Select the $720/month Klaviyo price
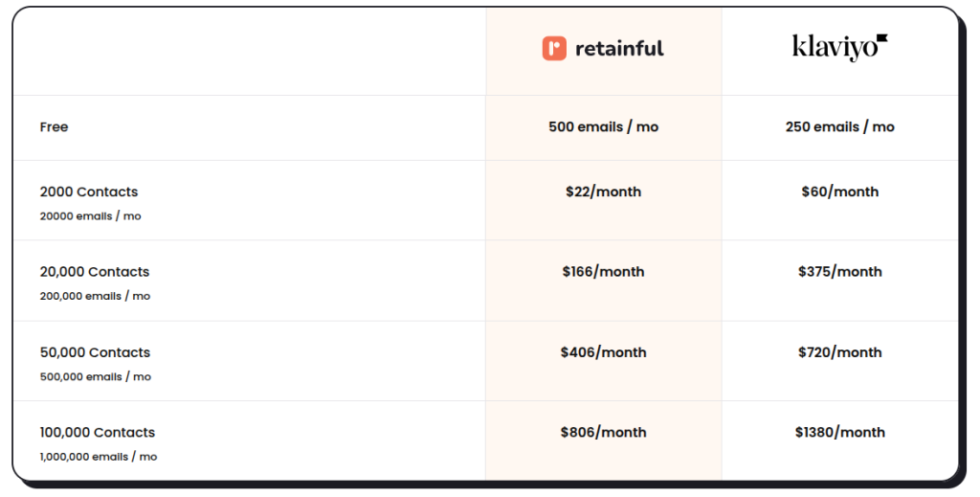Screen dimensions: 980x497 (x=840, y=352)
